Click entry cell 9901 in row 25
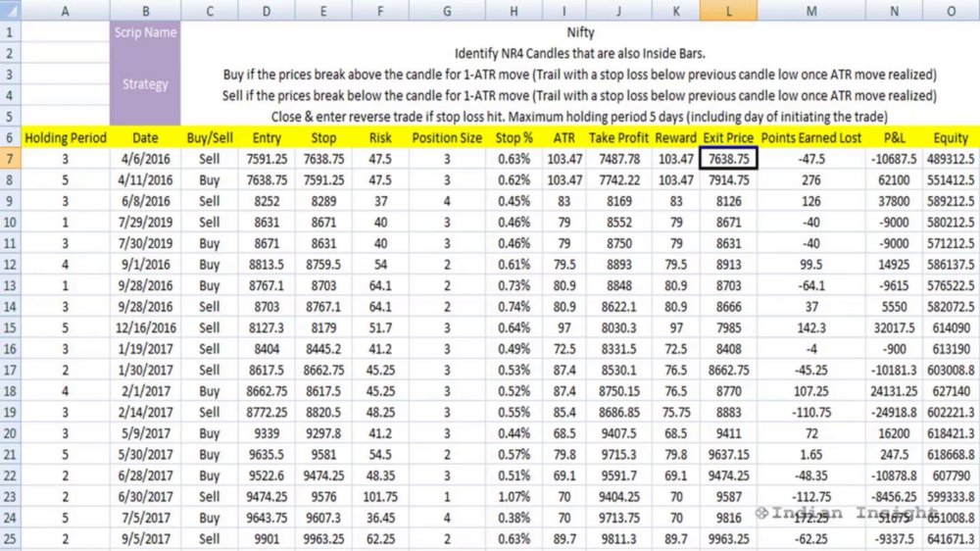This screenshot has height=551, width=980. [267, 539]
